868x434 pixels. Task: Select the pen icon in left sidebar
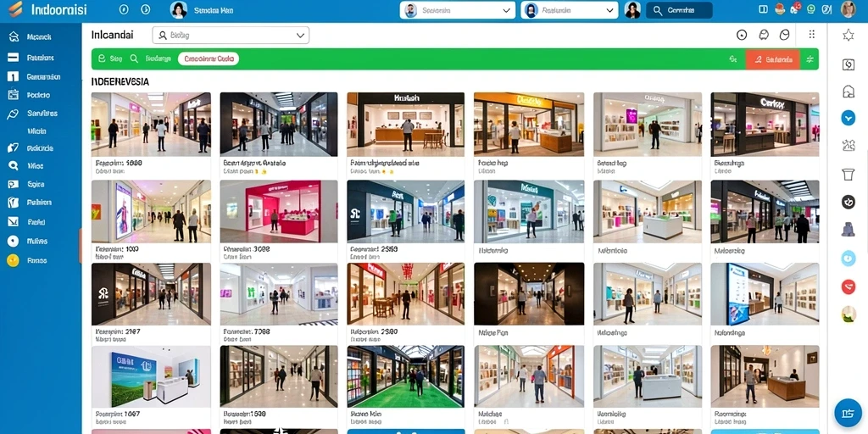pos(13,114)
